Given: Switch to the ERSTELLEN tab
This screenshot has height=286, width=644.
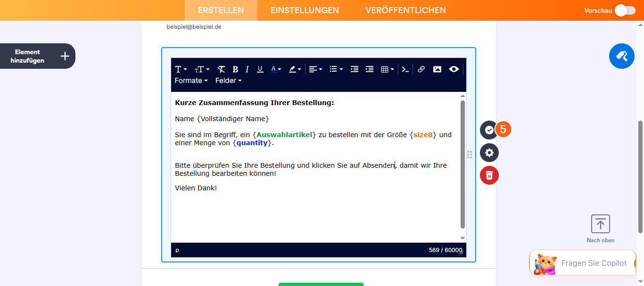Looking at the screenshot, I should point(221,10).
